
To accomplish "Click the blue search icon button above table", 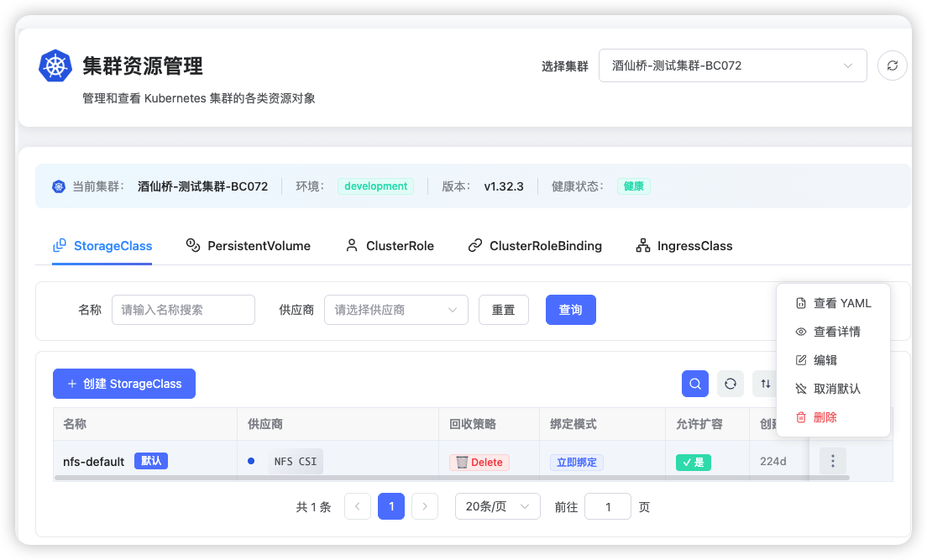I will pos(694,384).
